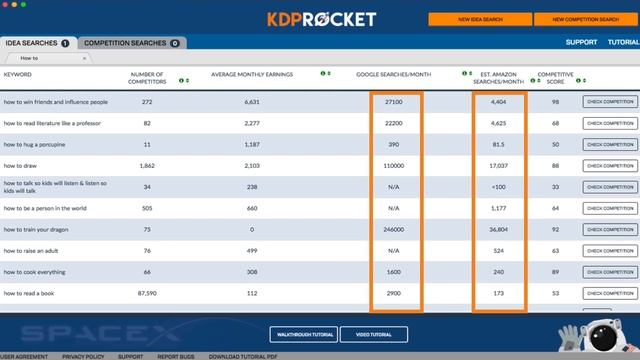640x360 pixels.
Task: Select keyword 'how to read a book'
Action: pos(29,293)
